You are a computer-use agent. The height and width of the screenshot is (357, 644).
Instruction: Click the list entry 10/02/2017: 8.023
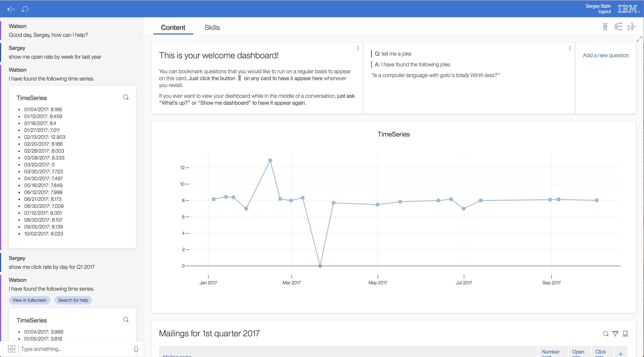coord(44,234)
